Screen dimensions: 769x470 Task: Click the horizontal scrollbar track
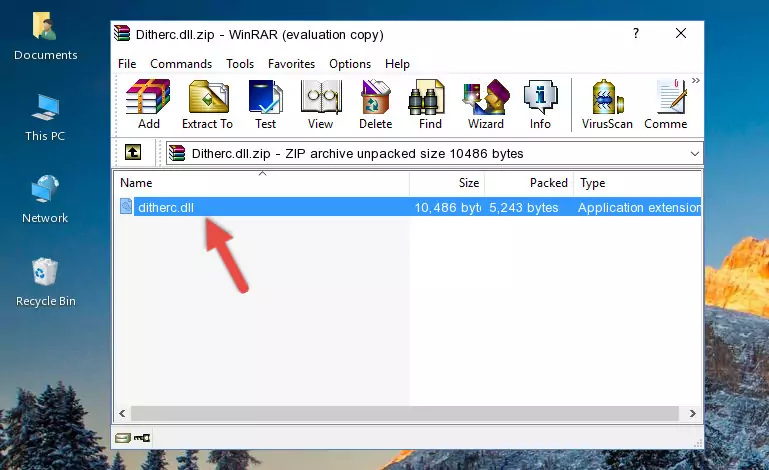click(x=405, y=414)
